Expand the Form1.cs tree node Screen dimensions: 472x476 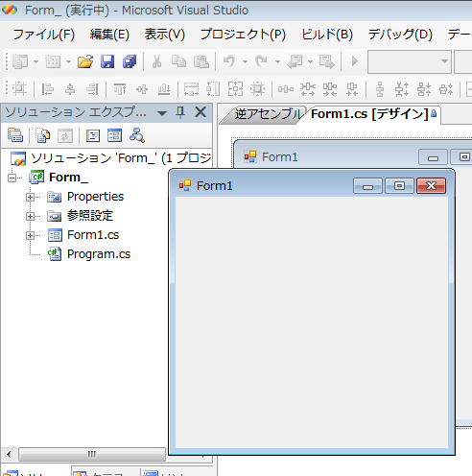click(30, 236)
